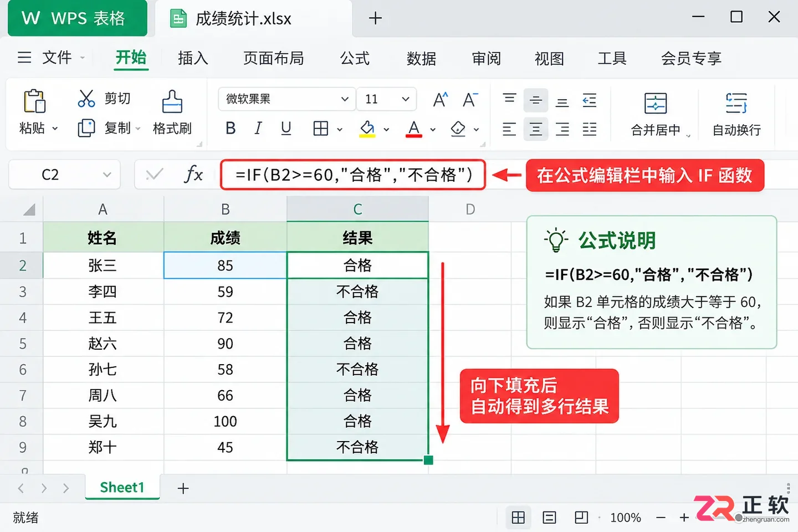Expand the paste options arrow

pos(55,129)
